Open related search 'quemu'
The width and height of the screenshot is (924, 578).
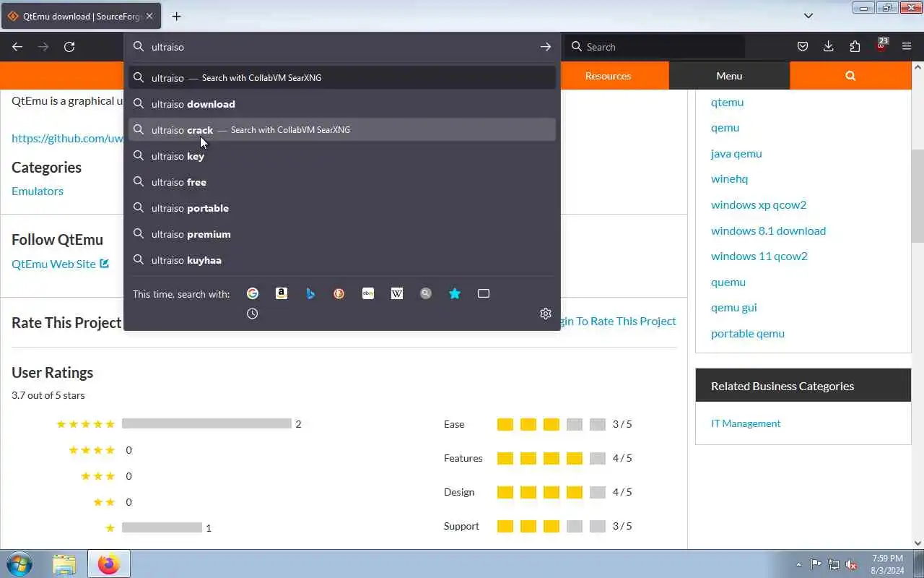[x=728, y=282]
